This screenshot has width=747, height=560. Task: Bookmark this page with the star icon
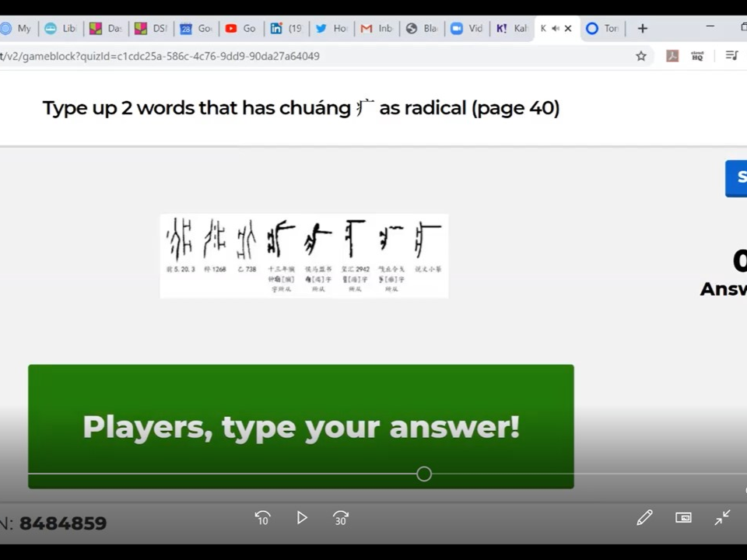pos(641,56)
